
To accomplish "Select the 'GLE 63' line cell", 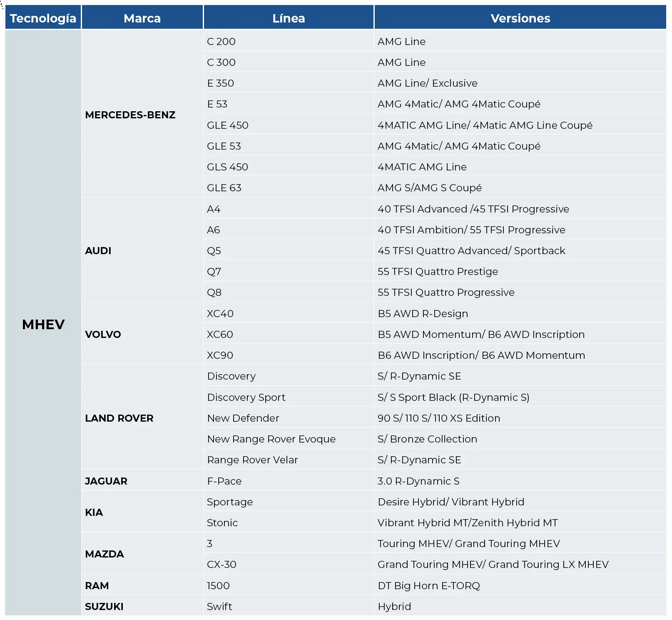I will point(289,187).
